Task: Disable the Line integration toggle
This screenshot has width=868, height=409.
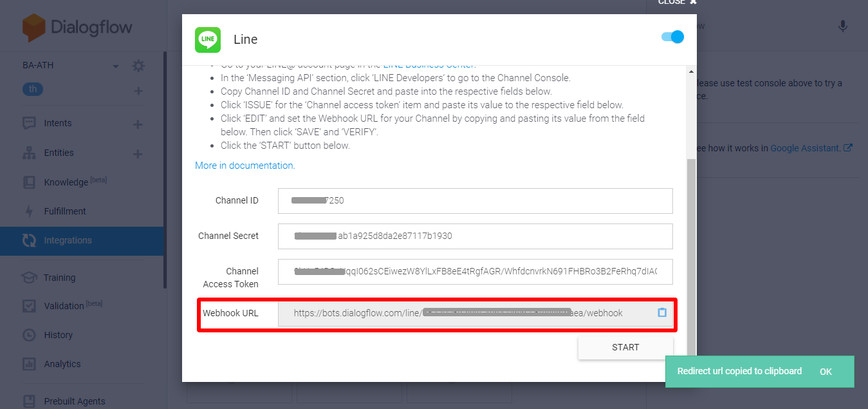Action: click(671, 37)
